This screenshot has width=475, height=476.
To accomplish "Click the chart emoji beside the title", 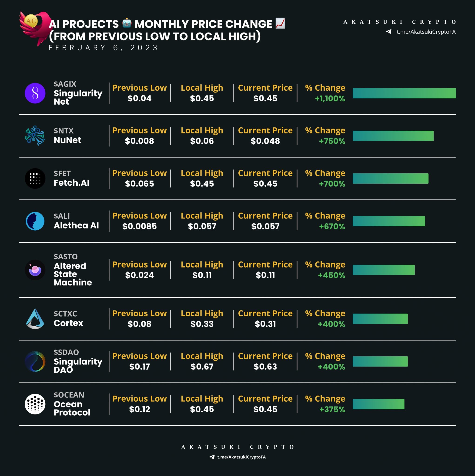I will (280, 23).
